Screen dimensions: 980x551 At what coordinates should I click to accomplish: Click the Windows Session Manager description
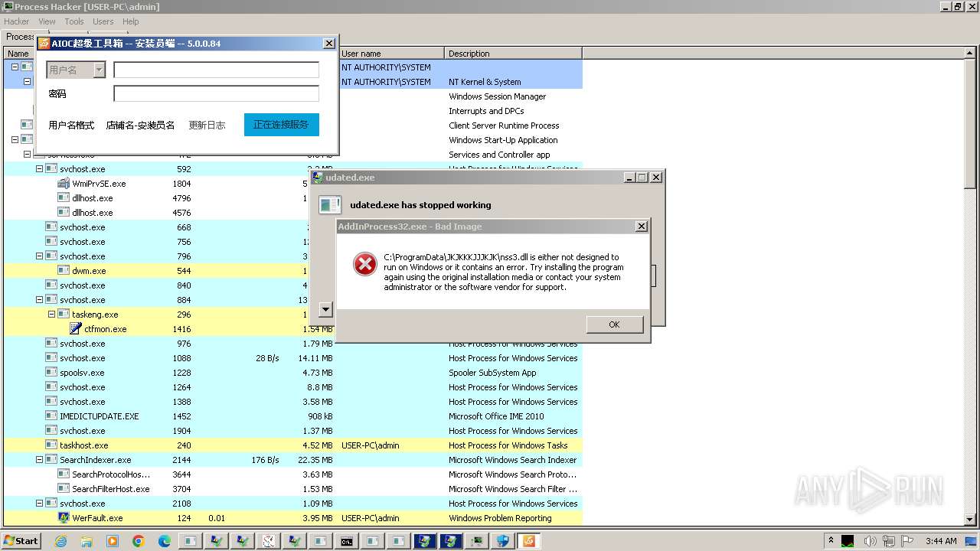498,96
